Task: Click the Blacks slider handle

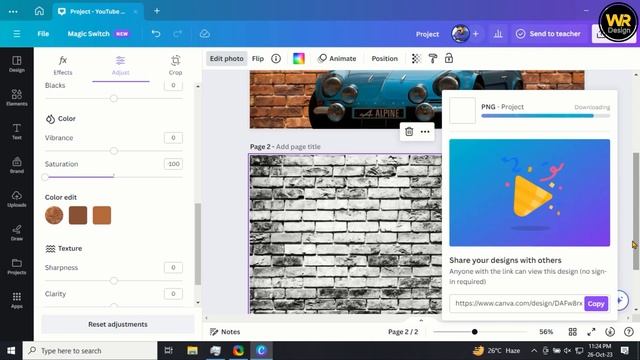Action: click(114, 98)
